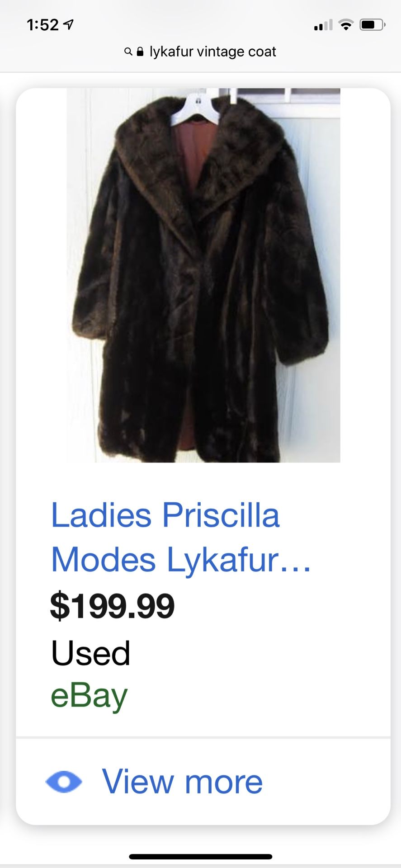
Task: Tap the blue eye icon
Action: coord(64,782)
